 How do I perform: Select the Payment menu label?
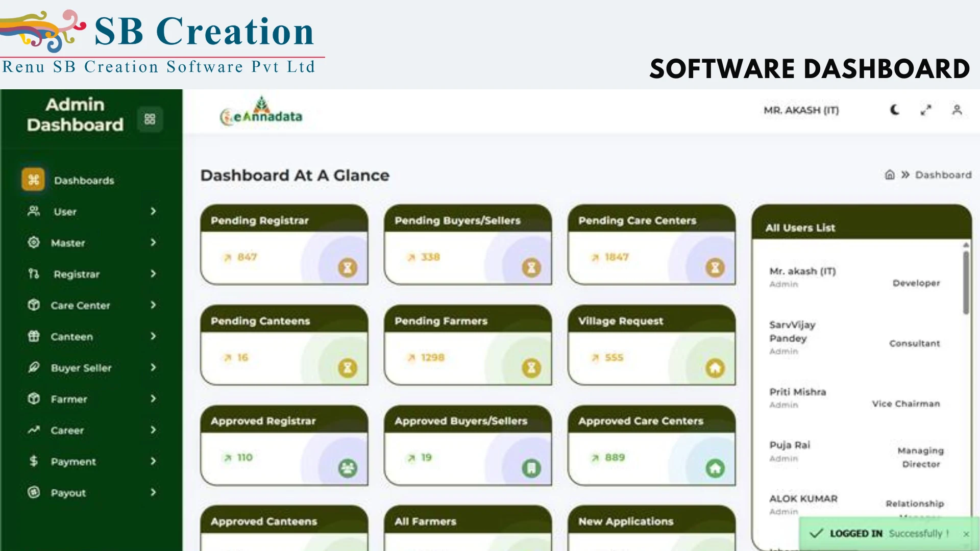(x=73, y=462)
